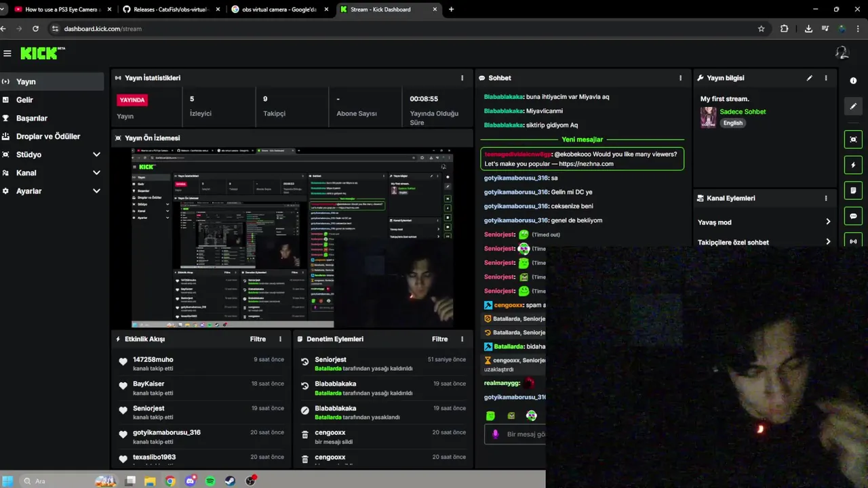View site information icon in address bar

pyautogui.click(x=56, y=28)
